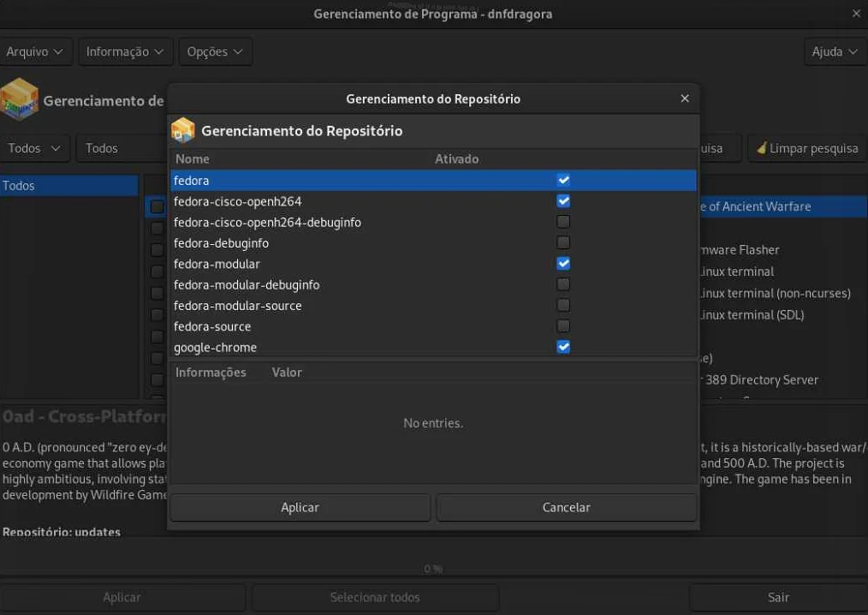This screenshot has width=868, height=615.
Task: Apply repository changes in the dialog
Action: pyautogui.click(x=300, y=508)
